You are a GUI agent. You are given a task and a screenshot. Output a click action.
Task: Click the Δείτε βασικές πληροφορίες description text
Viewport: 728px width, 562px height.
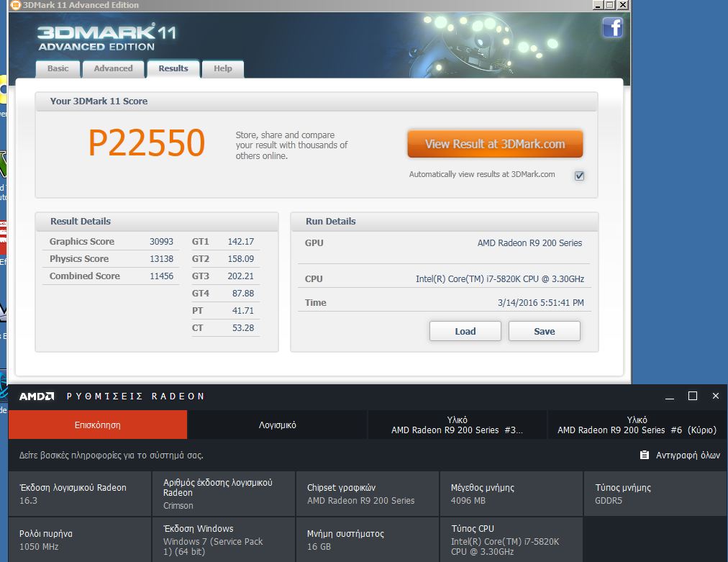click(112, 456)
